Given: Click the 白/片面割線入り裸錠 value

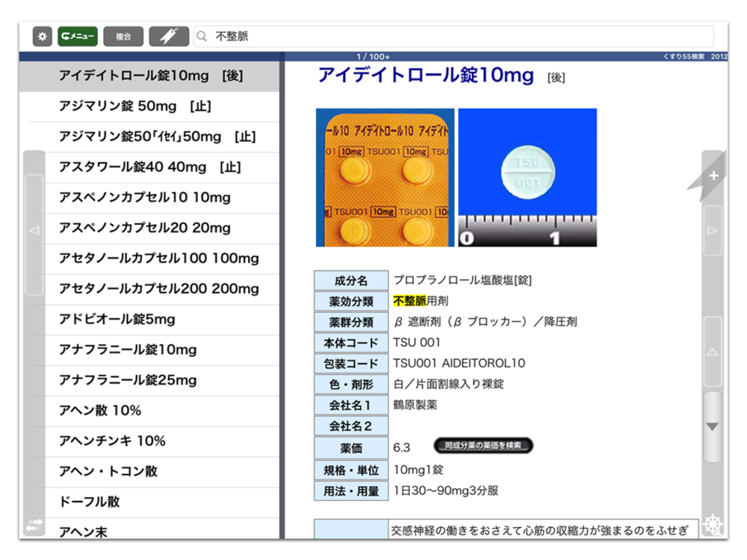Looking at the screenshot, I should [x=449, y=384].
